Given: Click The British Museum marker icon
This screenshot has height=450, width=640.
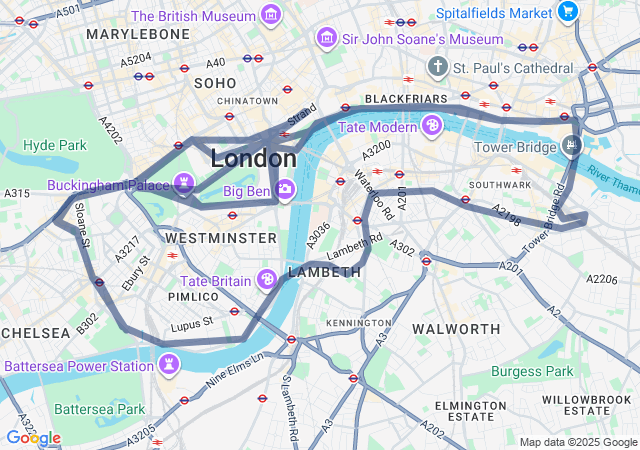Looking at the screenshot, I should (271, 15).
